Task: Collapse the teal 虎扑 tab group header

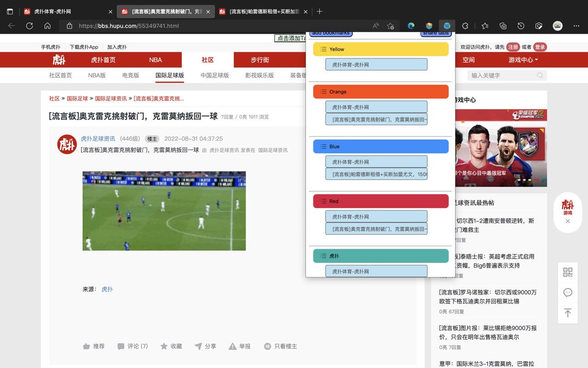Action: tap(381, 256)
